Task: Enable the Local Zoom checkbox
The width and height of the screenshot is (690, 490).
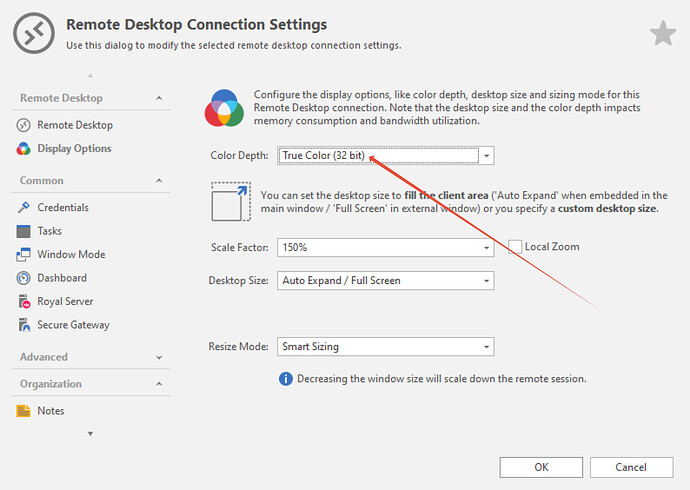Action: 515,247
